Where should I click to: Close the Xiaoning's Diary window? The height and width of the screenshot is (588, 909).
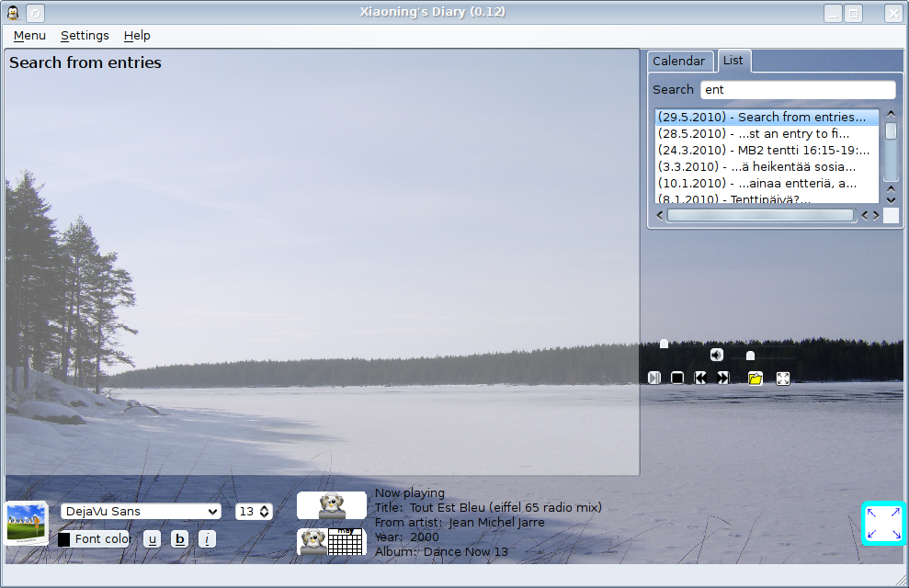(893, 13)
